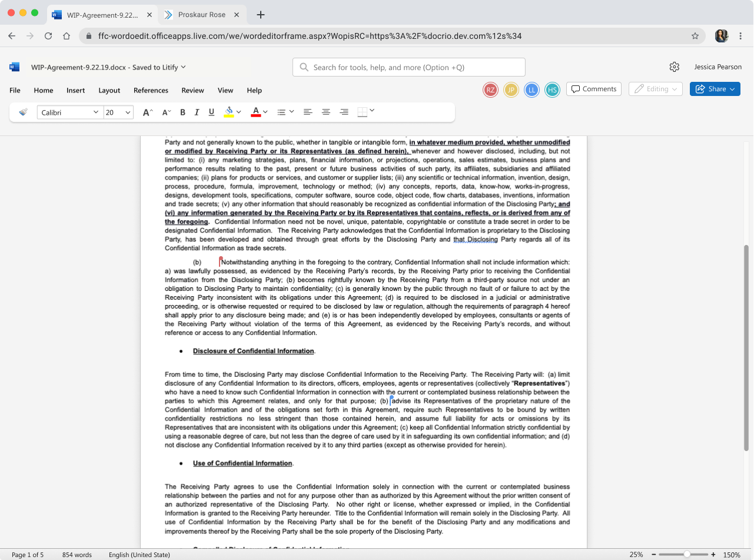Reload the current page
This screenshot has height=560, width=754.
(48, 36)
